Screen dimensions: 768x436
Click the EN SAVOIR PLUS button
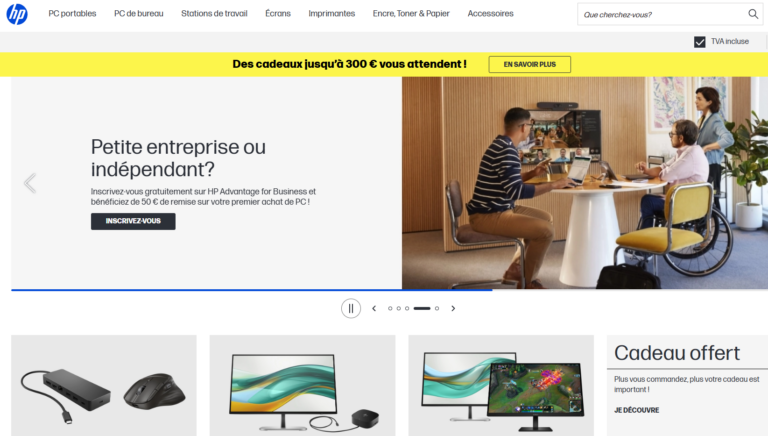pos(529,64)
